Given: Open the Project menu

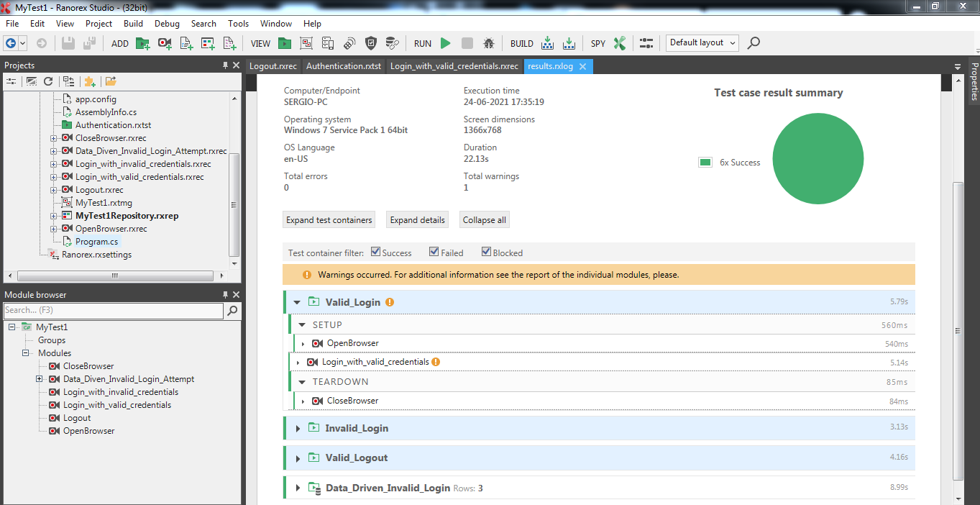Looking at the screenshot, I should point(99,24).
